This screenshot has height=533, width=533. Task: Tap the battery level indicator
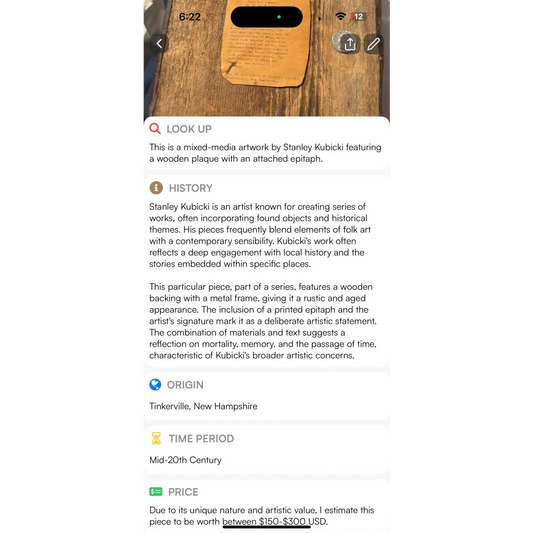(358, 16)
